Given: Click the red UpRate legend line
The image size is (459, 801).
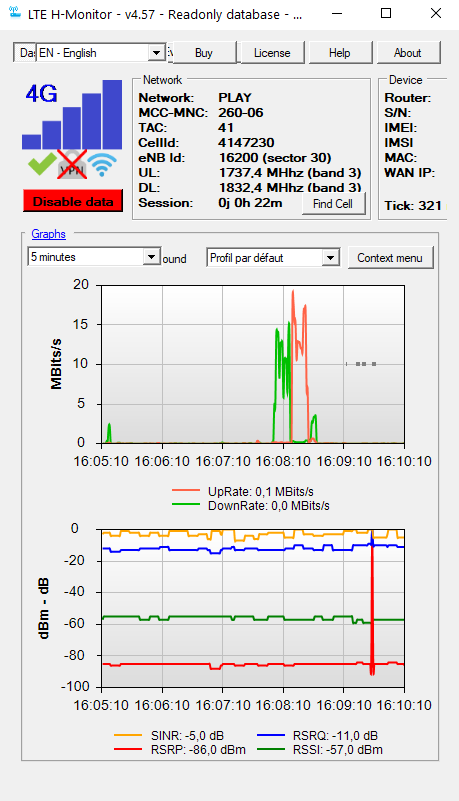Looking at the screenshot, I should coord(185,491).
